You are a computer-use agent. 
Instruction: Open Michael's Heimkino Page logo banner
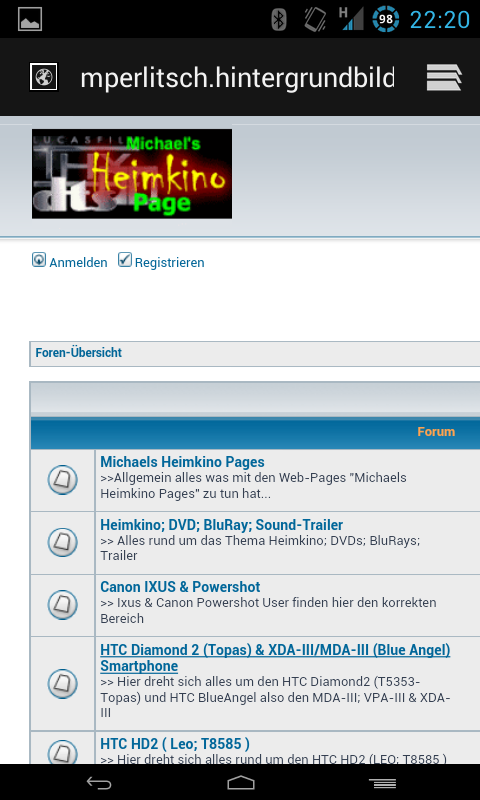(x=132, y=173)
